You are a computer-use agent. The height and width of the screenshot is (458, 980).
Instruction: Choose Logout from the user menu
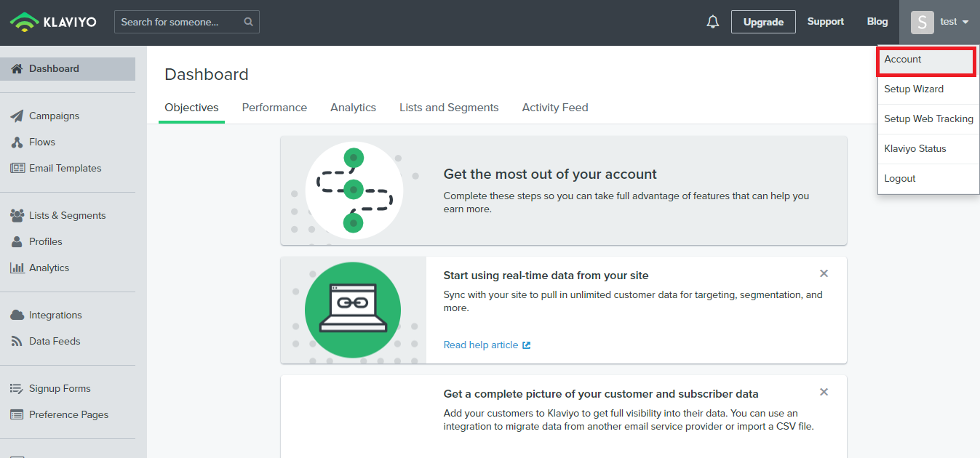point(928,179)
